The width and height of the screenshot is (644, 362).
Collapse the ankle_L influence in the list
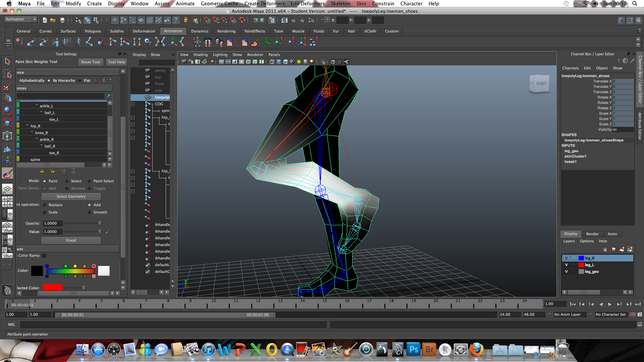(36, 105)
